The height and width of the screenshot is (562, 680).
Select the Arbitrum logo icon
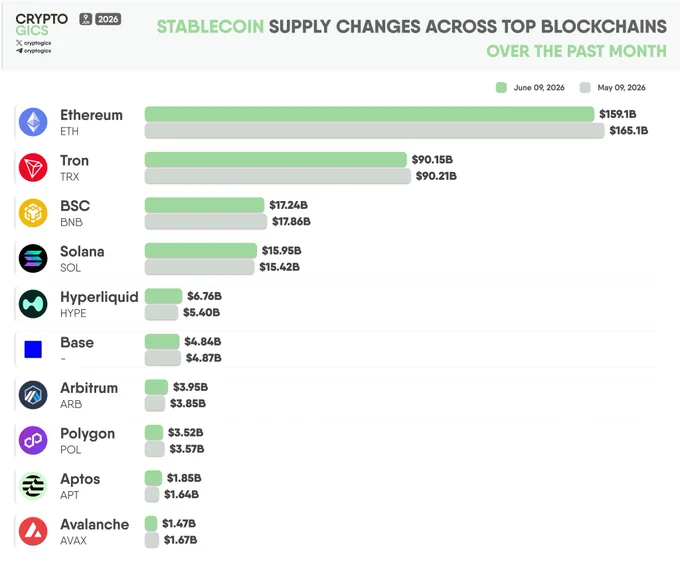pyautogui.click(x=33, y=395)
